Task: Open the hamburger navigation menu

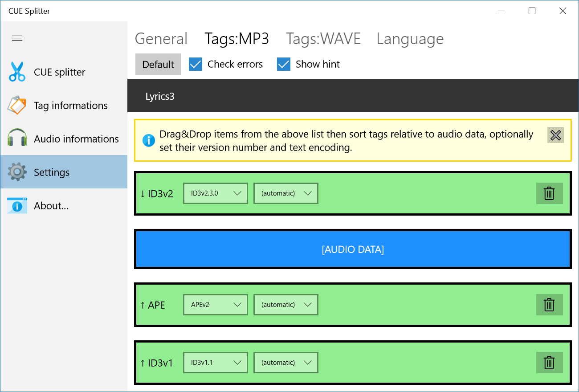Action: [x=17, y=38]
